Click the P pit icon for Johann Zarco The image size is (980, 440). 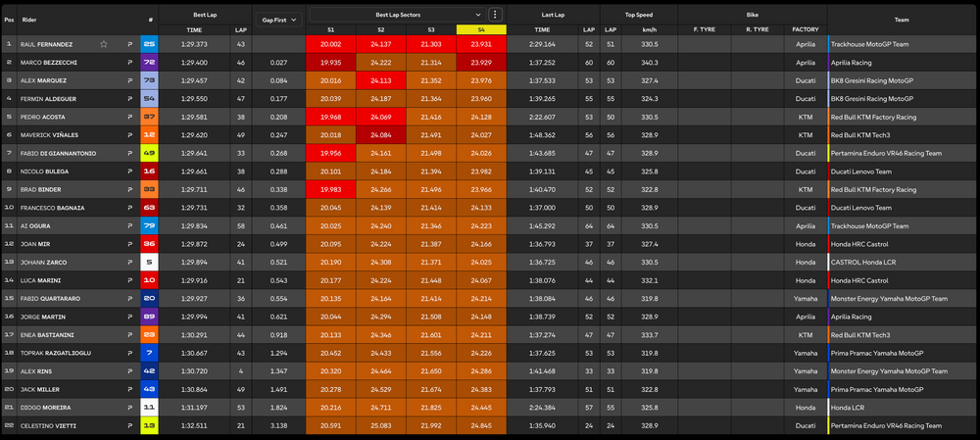(129, 263)
